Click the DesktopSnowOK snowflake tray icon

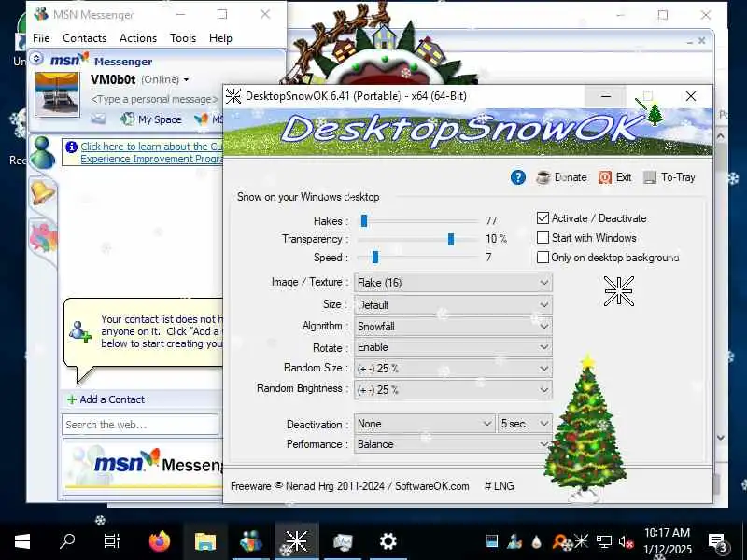[x=581, y=541]
